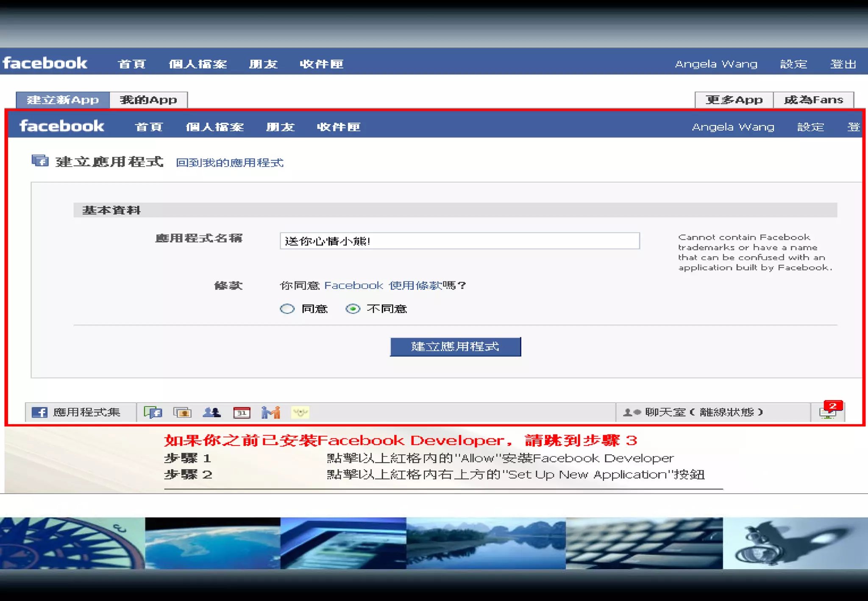Open the photos icon in bottom bar
This screenshot has width=868, height=601.
183,412
